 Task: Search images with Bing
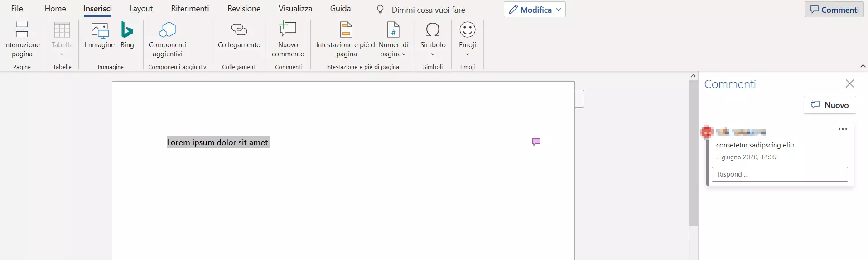click(x=127, y=35)
